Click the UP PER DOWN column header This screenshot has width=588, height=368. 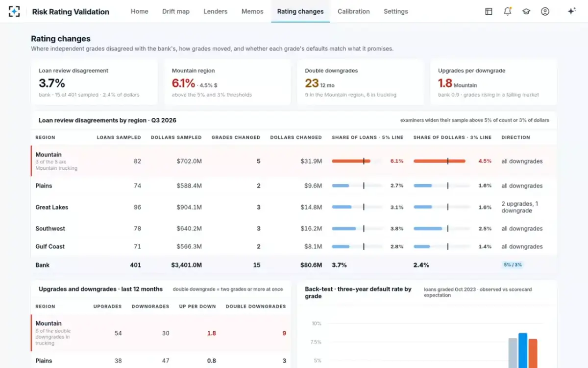(197, 306)
